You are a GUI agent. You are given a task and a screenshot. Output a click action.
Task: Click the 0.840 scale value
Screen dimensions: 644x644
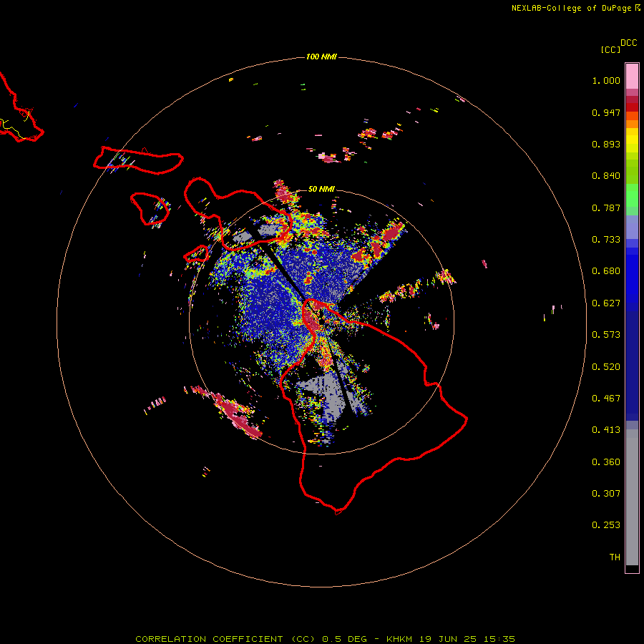606,176
